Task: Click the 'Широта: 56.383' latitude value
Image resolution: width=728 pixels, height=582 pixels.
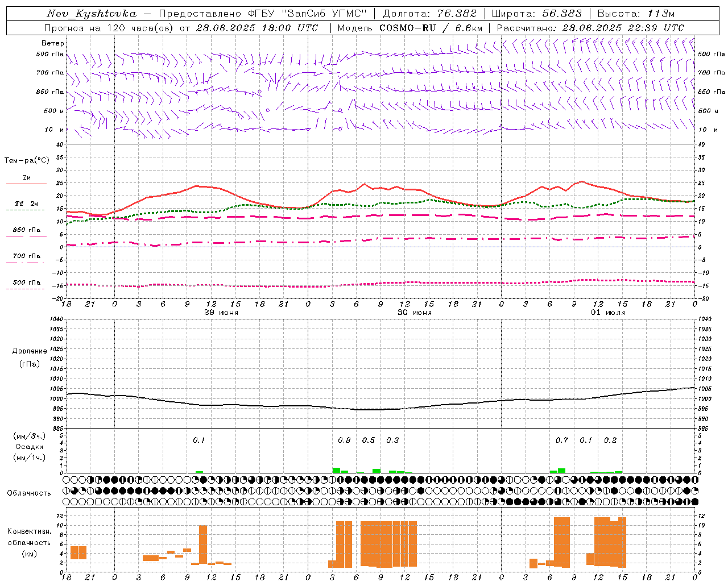Action: (x=536, y=14)
